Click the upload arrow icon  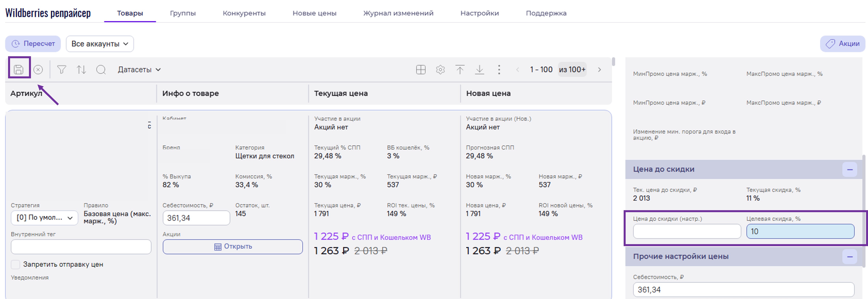coord(460,69)
